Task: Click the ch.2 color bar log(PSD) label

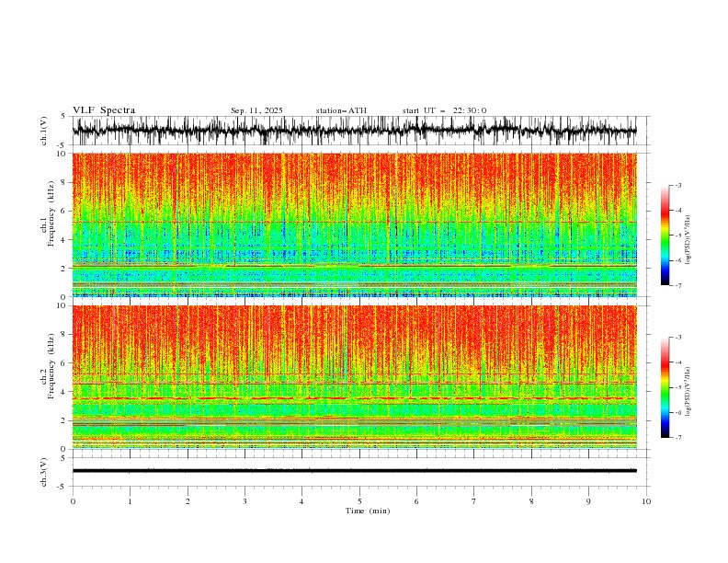Action: (x=688, y=391)
